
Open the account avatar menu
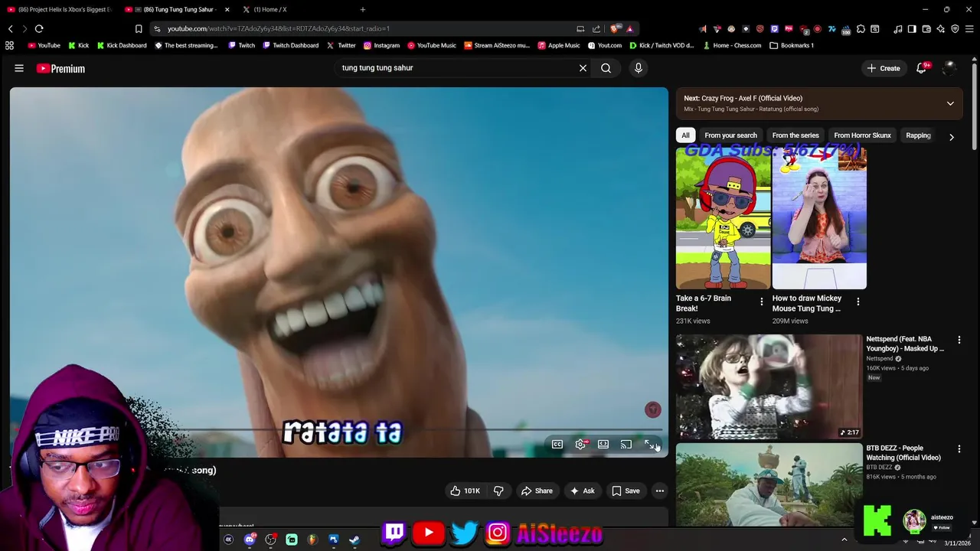[x=949, y=68]
